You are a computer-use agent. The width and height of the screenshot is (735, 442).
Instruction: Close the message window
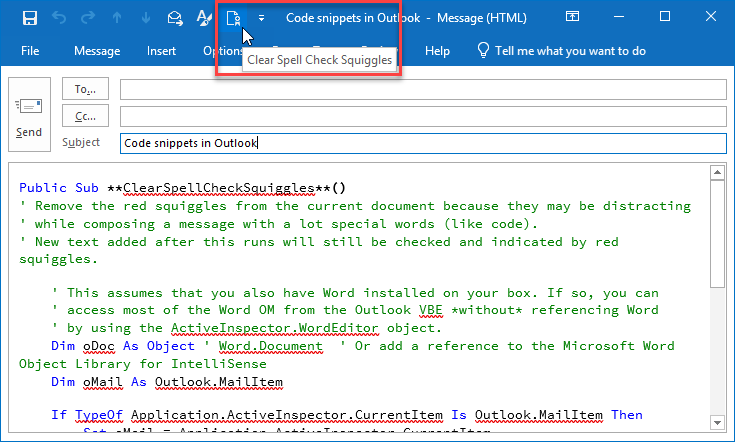tap(711, 17)
